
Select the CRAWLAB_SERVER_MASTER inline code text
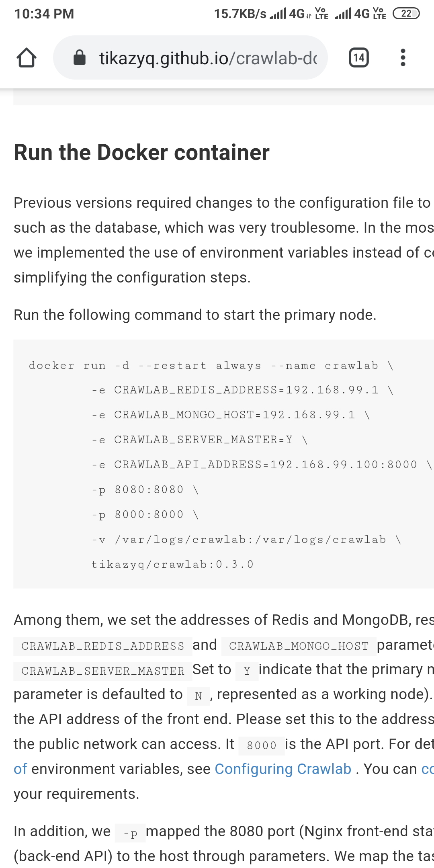(100, 671)
